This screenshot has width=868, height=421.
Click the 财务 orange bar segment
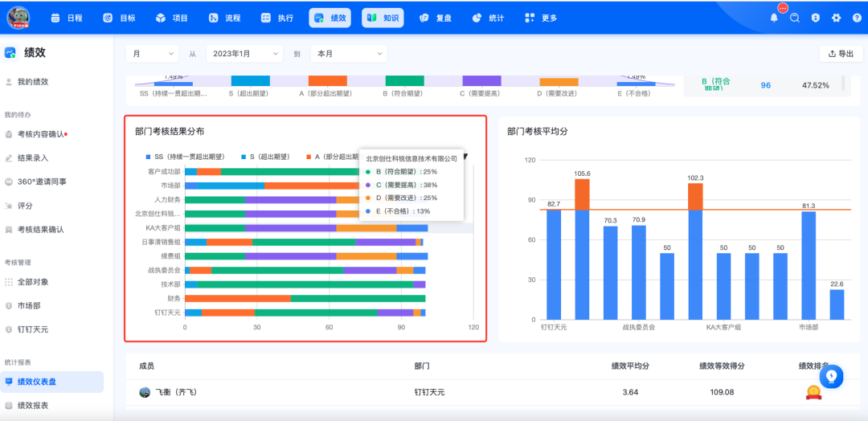pyautogui.click(x=237, y=299)
